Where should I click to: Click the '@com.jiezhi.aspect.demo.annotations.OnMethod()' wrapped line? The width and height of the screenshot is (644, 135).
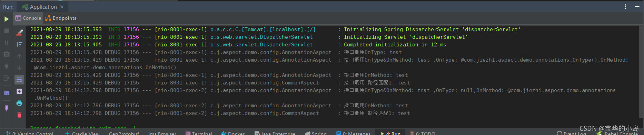click(105, 67)
